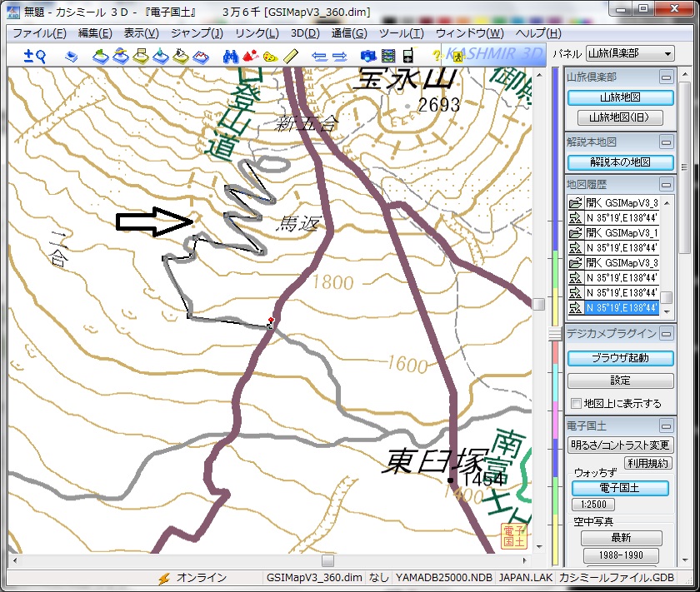This screenshot has height=592, width=700.
Task: Click the zoom magnifier tool icon
Action: coord(34,57)
